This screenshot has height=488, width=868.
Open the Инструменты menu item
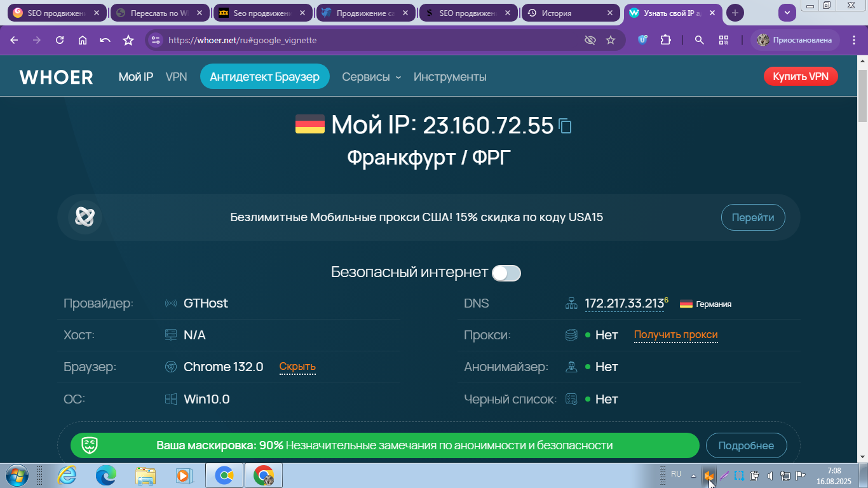[450, 77]
